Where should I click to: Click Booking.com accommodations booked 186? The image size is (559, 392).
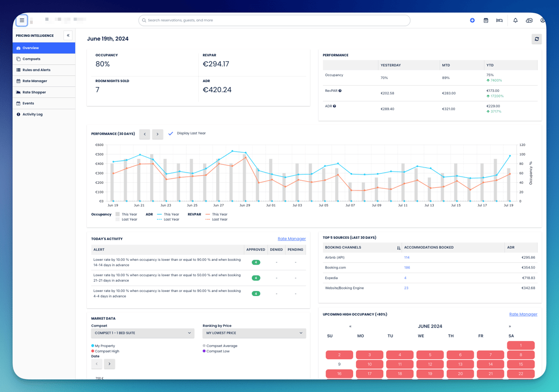407,268
